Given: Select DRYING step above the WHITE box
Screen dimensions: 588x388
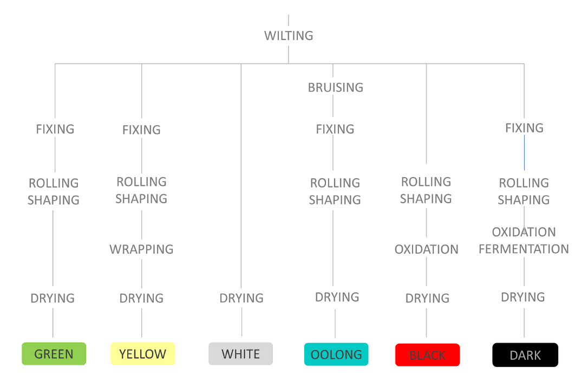Looking at the screenshot, I should tap(241, 298).
